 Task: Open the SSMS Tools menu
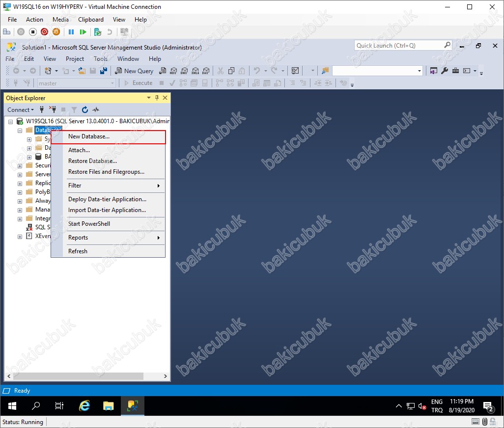pyautogui.click(x=101, y=59)
